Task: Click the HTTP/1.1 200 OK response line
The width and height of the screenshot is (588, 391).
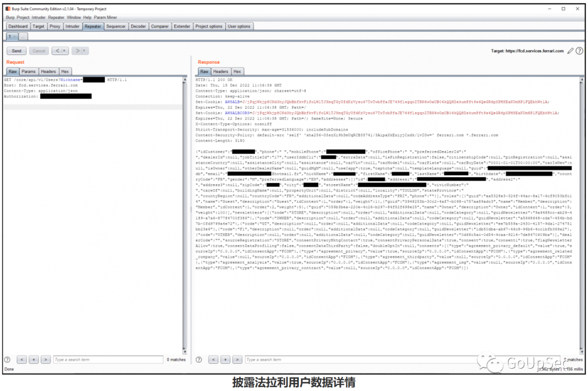Action: pyautogui.click(x=214, y=80)
